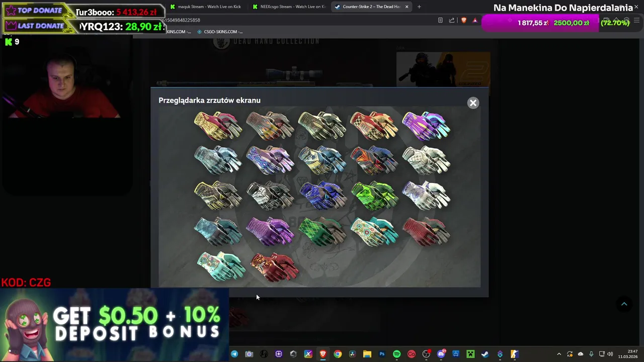Screen dimensions: 644x362
Task: Open the Telegram taskbar icon
Action: click(234, 354)
